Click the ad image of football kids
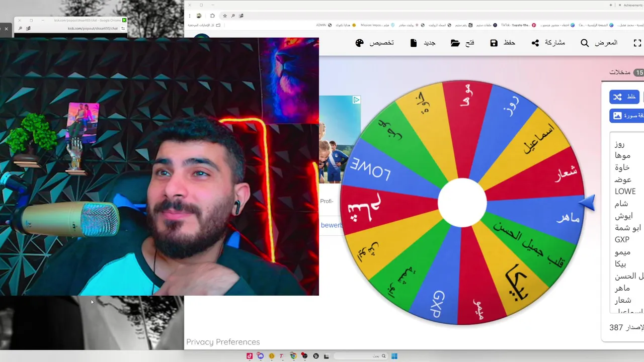644x362 pixels. pos(340,140)
